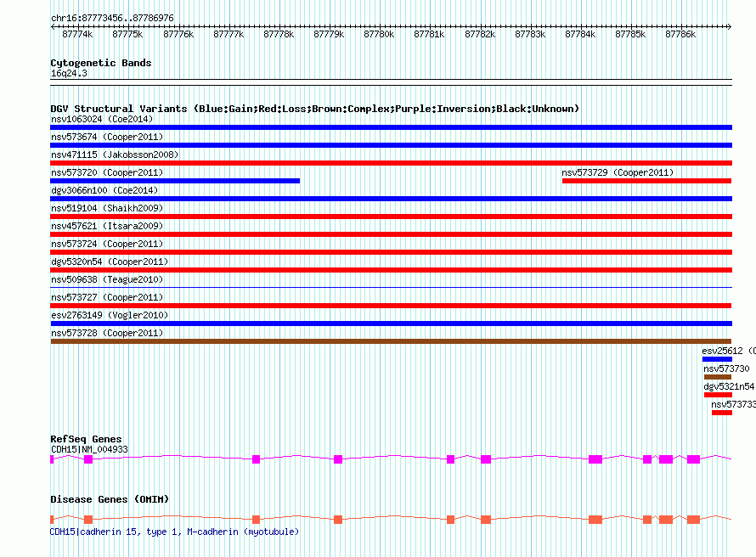Viewport: 756px width, 557px height.
Task: Click the nsv1063024 (Coe2014) blue gain bar
Action: [x=391, y=127]
